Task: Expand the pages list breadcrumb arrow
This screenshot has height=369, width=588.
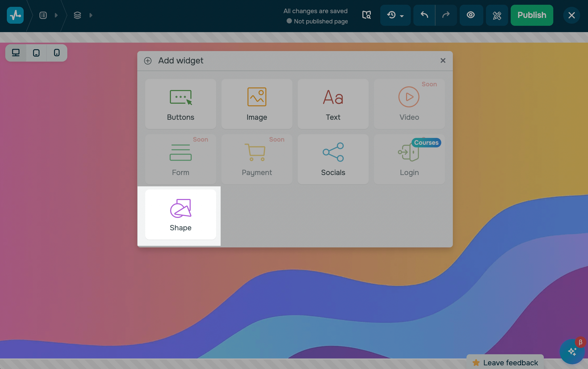Action: pyautogui.click(x=56, y=15)
